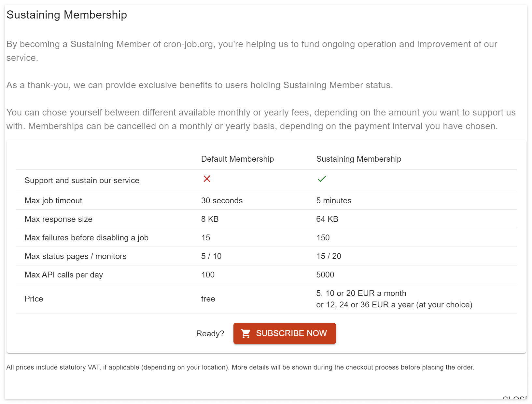Click the 'Max job timeout' row label
The width and height of the screenshot is (532, 404).
[x=53, y=201]
